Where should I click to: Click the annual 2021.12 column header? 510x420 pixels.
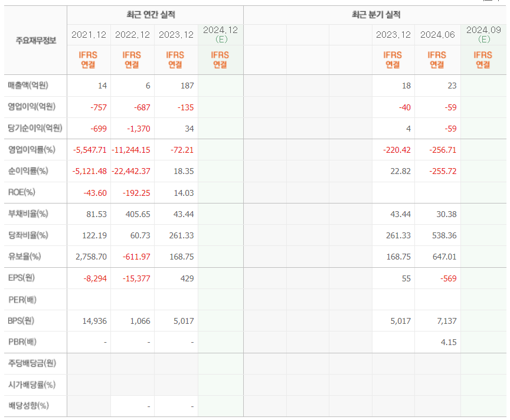(89, 35)
